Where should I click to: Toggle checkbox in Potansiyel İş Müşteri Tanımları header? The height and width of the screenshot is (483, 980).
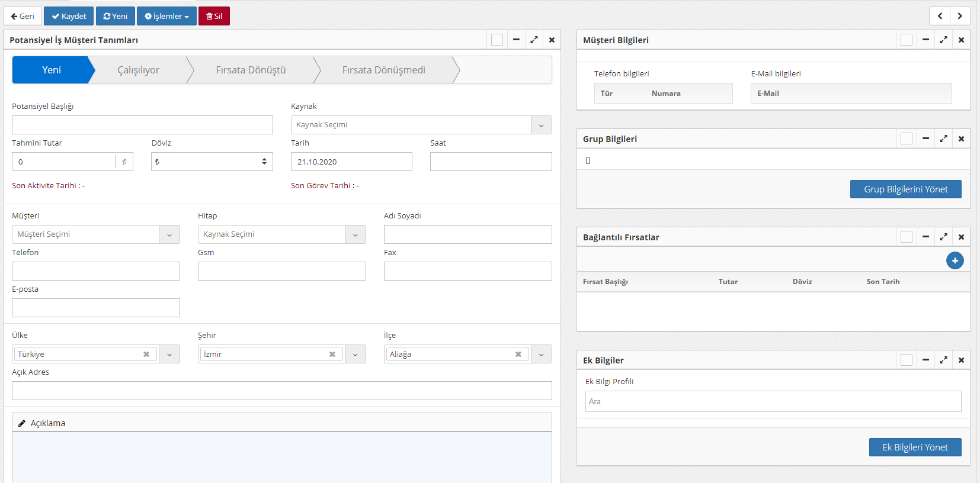coord(497,40)
